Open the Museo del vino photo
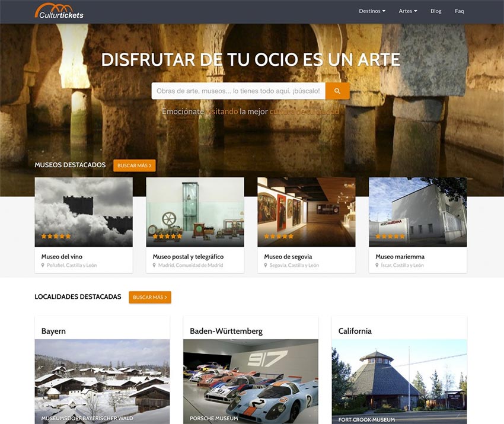Viewport: 504px width, 424px height. tap(84, 211)
